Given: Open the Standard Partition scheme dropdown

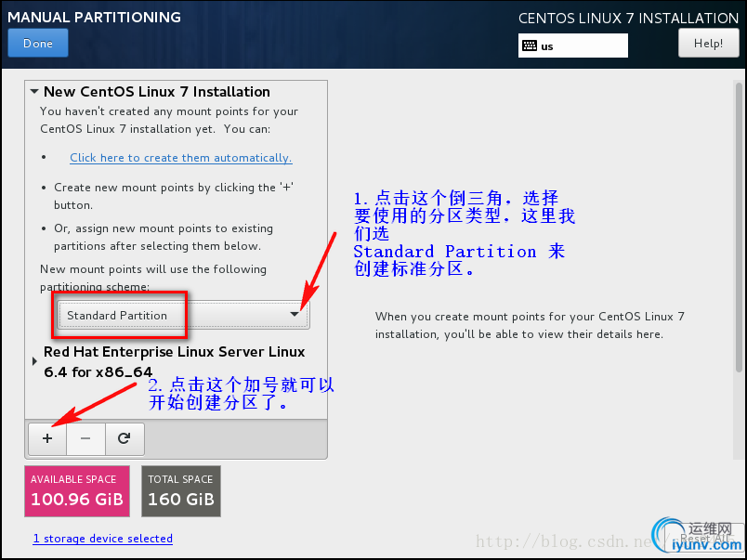Looking at the screenshot, I should 183,315.
